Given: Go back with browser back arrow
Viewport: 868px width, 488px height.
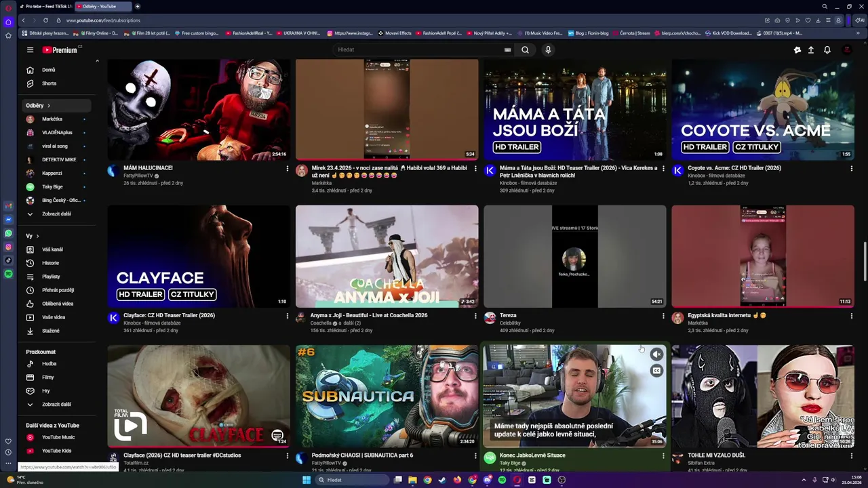Looking at the screenshot, I should coord(23,20).
